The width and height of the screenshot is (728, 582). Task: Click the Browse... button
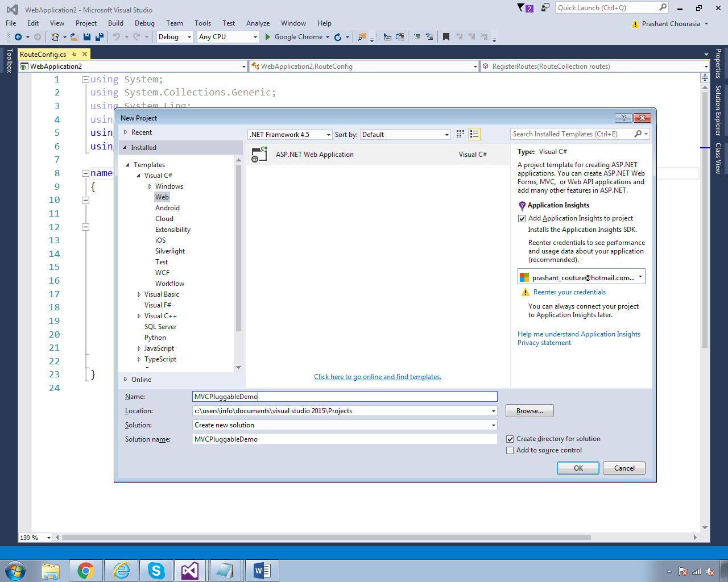pyautogui.click(x=530, y=411)
